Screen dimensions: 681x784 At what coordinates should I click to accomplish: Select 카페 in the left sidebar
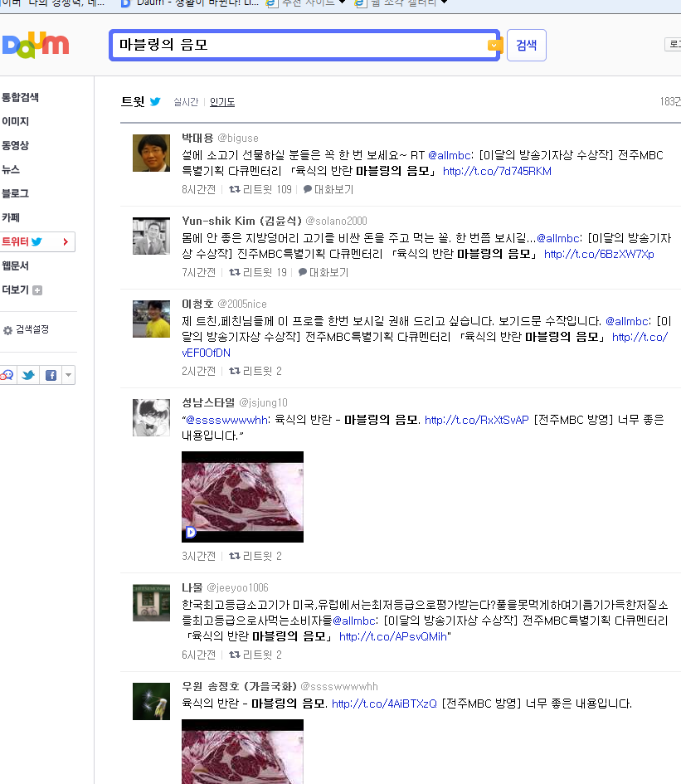11,217
